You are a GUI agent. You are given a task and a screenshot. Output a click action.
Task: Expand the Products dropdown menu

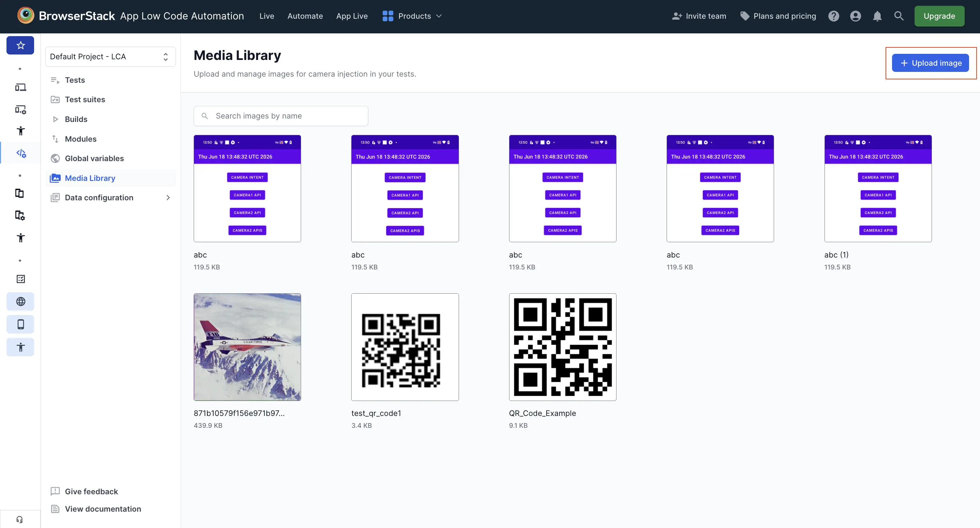click(412, 16)
